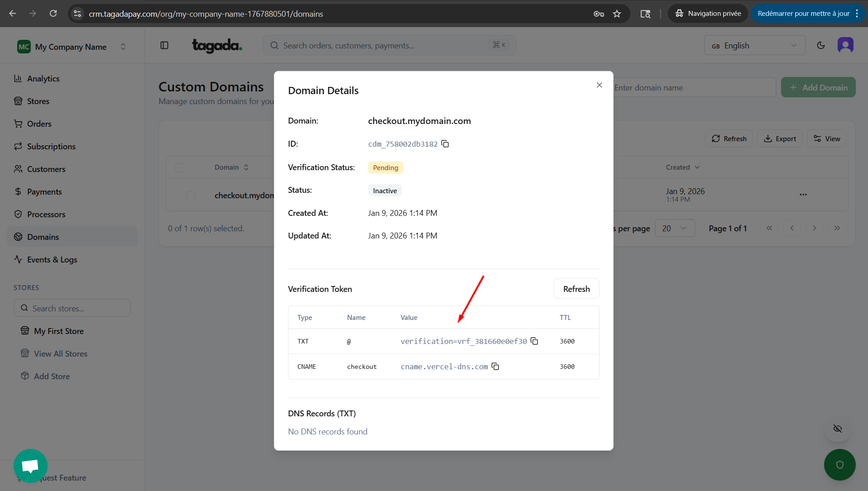Switch to dark mode with moon icon
This screenshot has height=491, width=868.
click(820, 45)
